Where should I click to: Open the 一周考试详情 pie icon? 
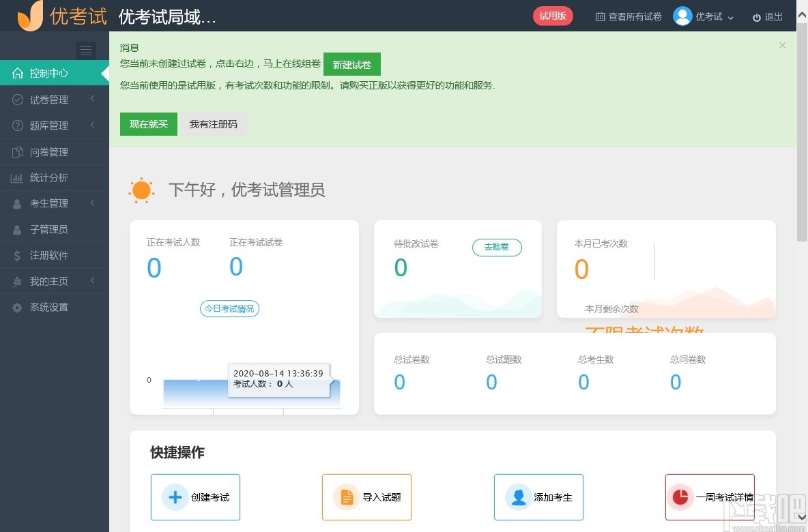point(680,497)
